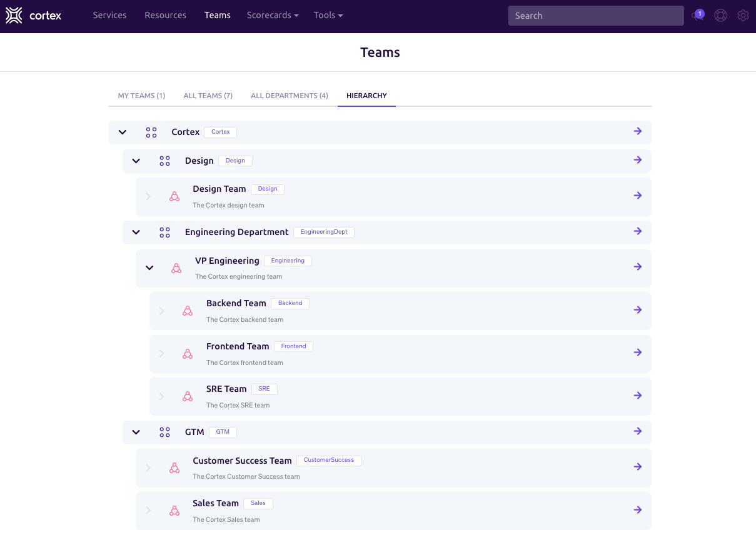Open SRE Team via arrow icon

pos(638,396)
